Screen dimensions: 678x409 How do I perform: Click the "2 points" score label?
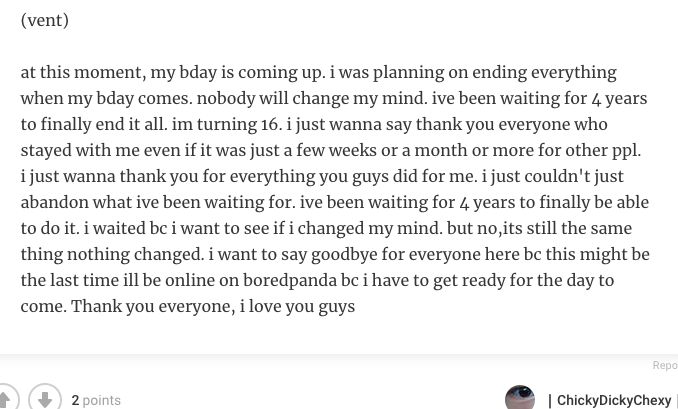[96, 400]
